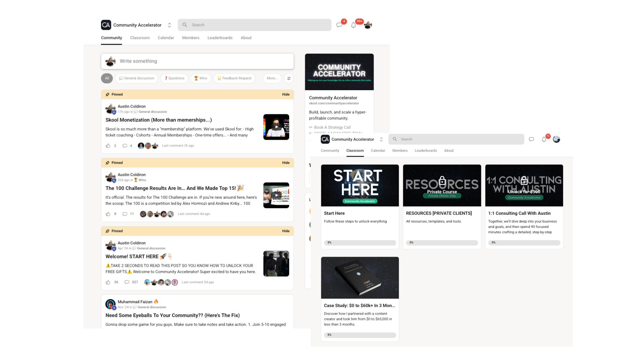644x362 pixels.
Task: Open comments on 100 Challenge post
Action: 125,214
